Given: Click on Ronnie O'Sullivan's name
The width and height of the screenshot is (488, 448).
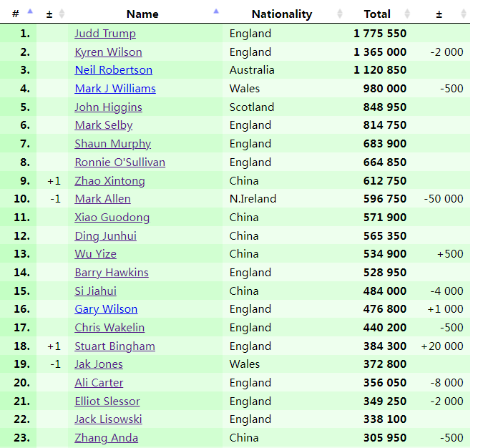Looking at the screenshot, I should tap(119, 162).
